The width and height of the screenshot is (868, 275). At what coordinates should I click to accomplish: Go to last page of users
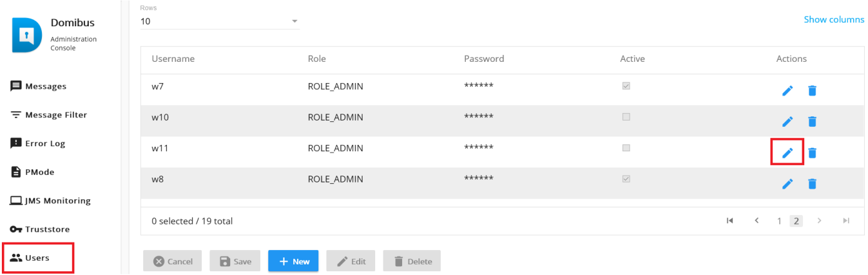pos(846,221)
